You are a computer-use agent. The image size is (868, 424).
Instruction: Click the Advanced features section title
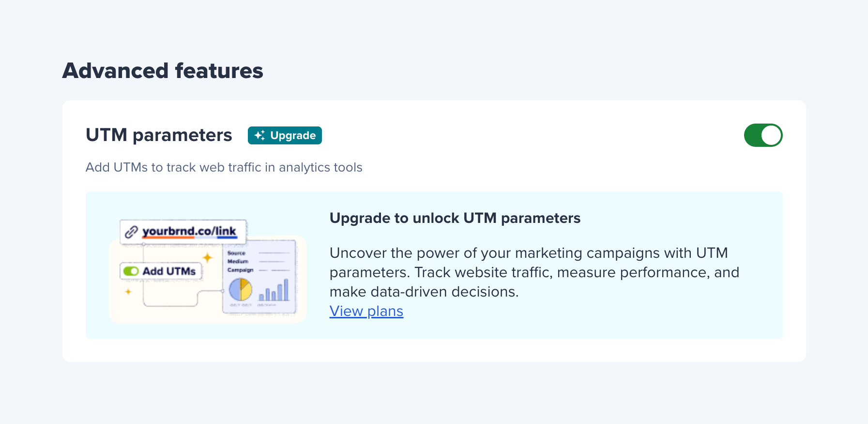(163, 71)
